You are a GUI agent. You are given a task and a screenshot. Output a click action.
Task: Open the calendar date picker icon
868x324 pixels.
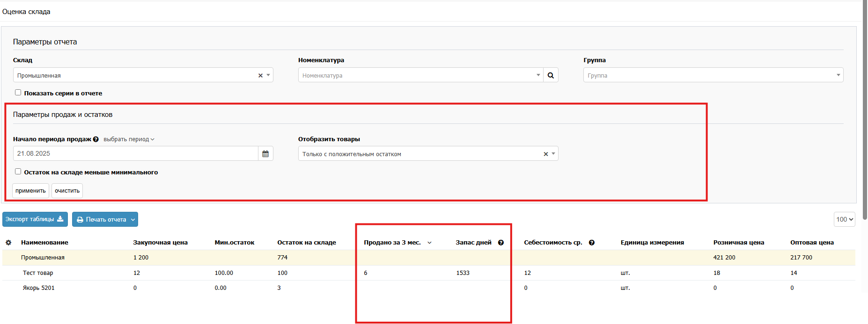click(265, 154)
